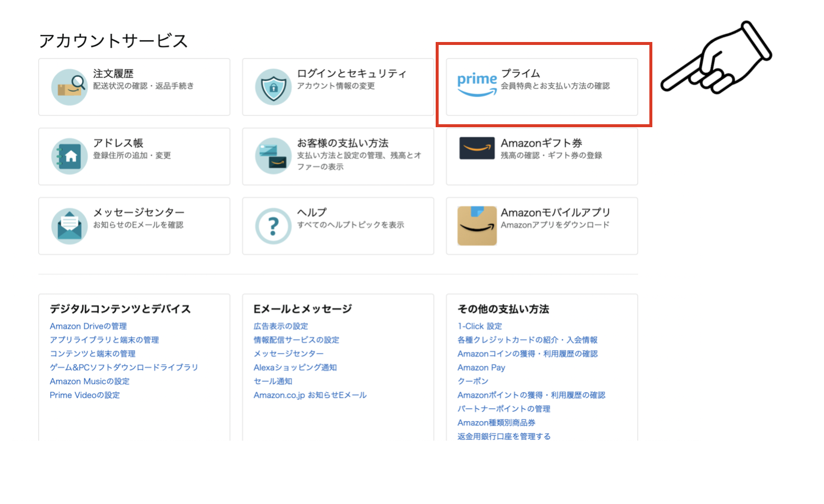
Task: Click Amazonポイントの獲得・利用履歴の確認 link
Action: pyautogui.click(x=532, y=395)
